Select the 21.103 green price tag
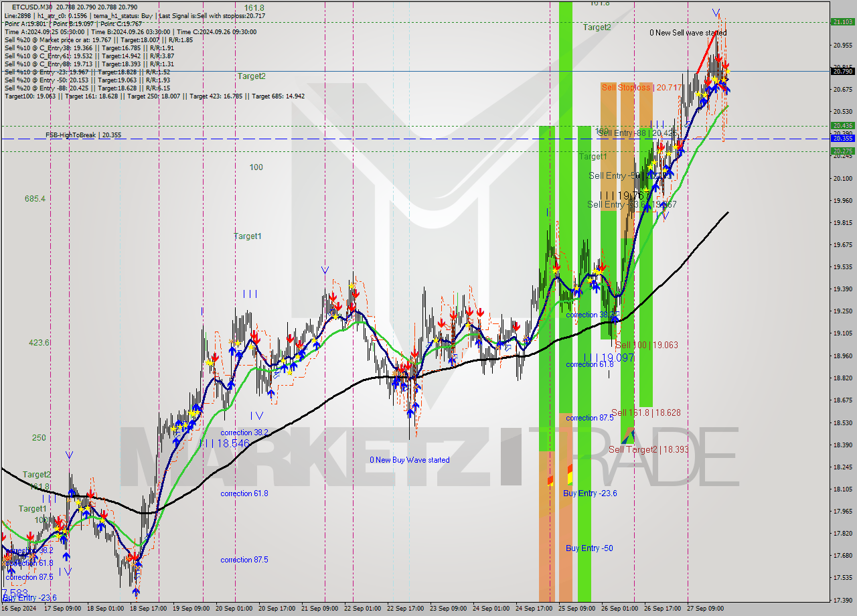The width and height of the screenshot is (857, 616). tap(842, 21)
